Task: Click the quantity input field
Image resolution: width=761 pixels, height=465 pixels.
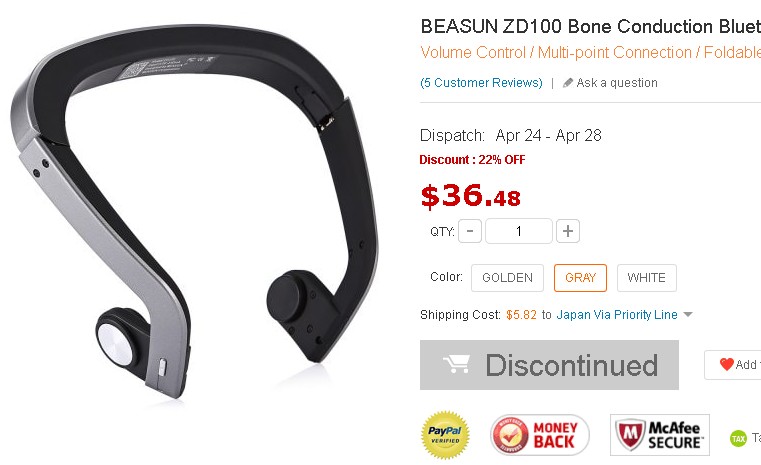Action: tap(519, 231)
